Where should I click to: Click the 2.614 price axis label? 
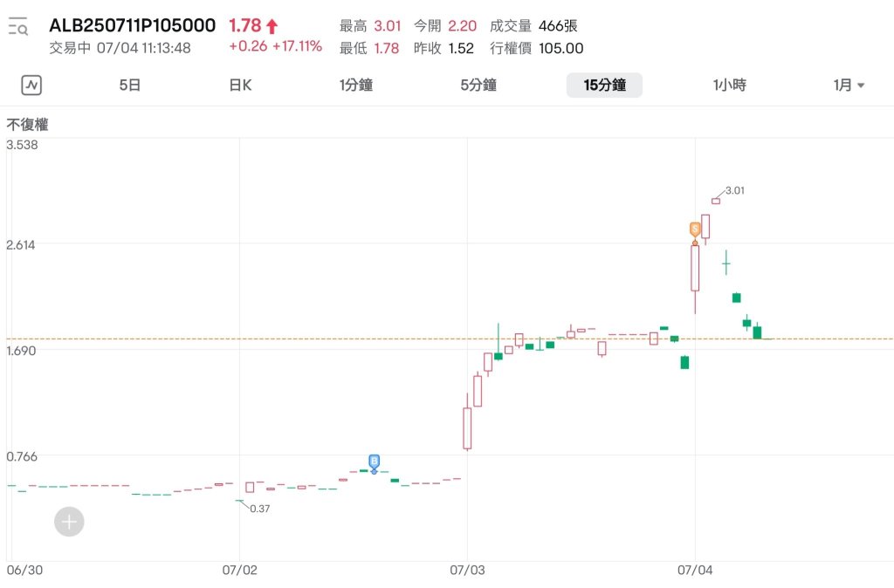(x=21, y=245)
